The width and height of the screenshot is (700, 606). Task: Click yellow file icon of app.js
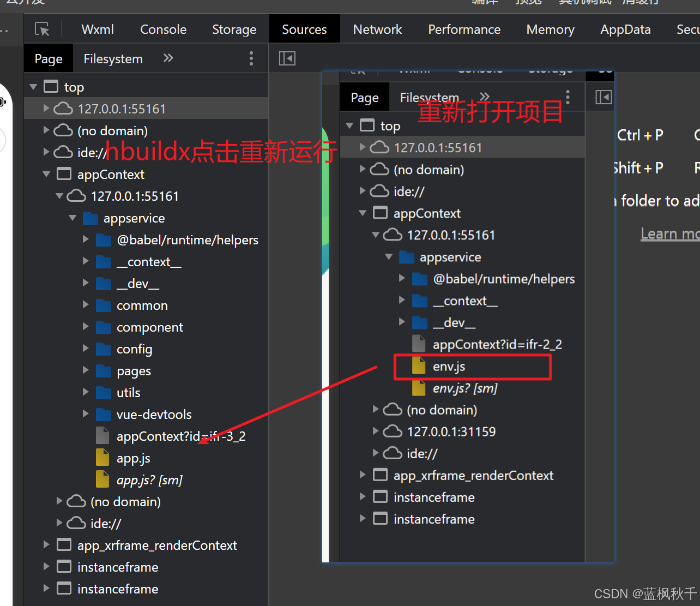[102, 457]
